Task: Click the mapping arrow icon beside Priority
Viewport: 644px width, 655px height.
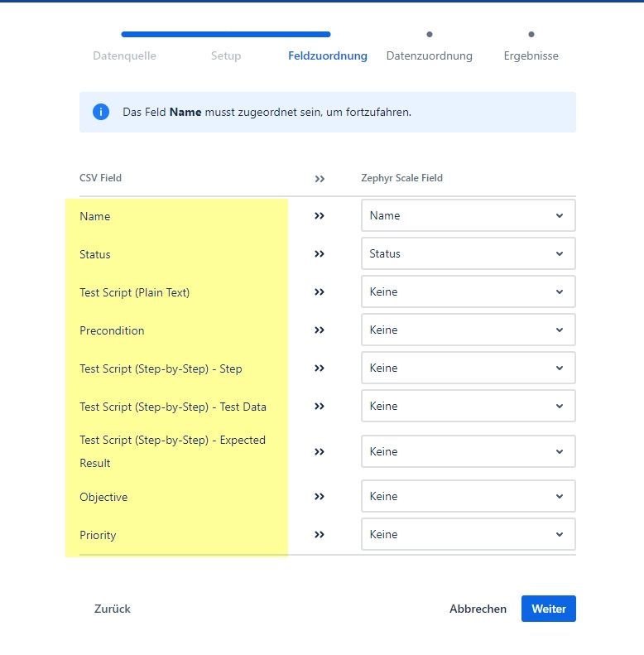Action: pyautogui.click(x=320, y=535)
